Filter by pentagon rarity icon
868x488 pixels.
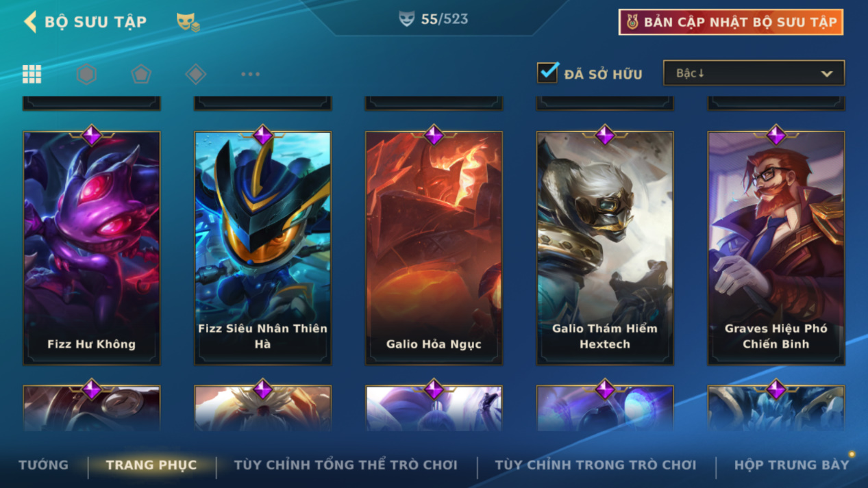coord(141,74)
